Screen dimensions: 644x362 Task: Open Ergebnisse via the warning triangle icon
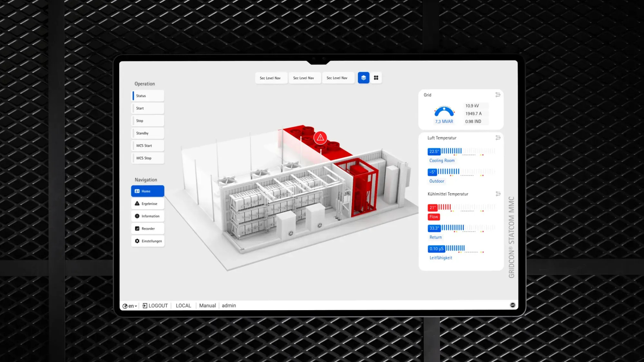137,203
